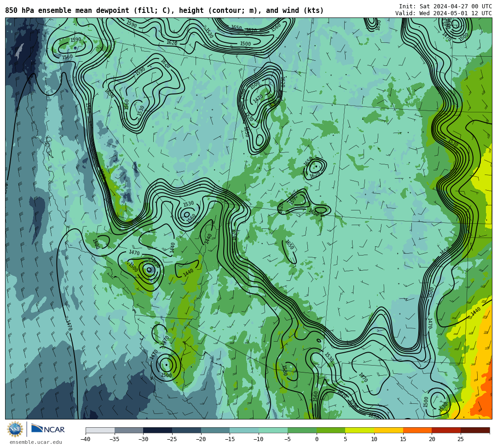The width and height of the screenshot is (497, 448).
Task: Click the 5 colorbar tick label
Action: (346, 439)
